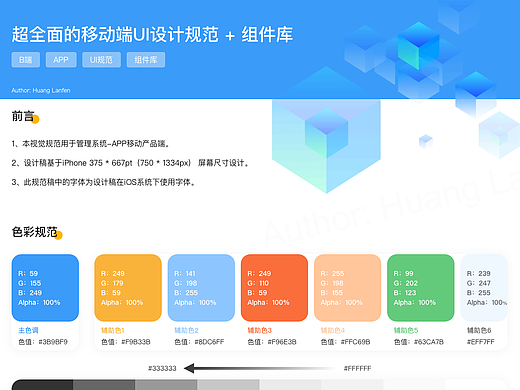Select the pale blue 辅助色6 swatch
Viewport: 520px width, 390px height.
point(484,288)
